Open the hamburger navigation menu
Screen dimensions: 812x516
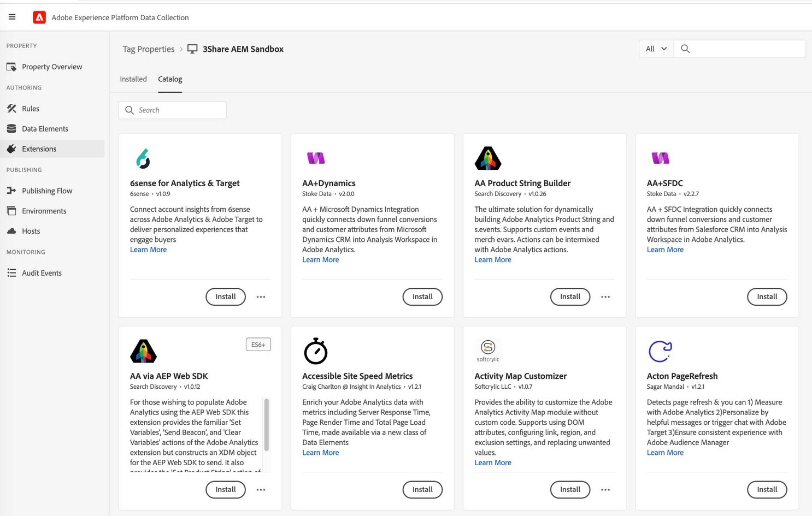pos(12,17)
